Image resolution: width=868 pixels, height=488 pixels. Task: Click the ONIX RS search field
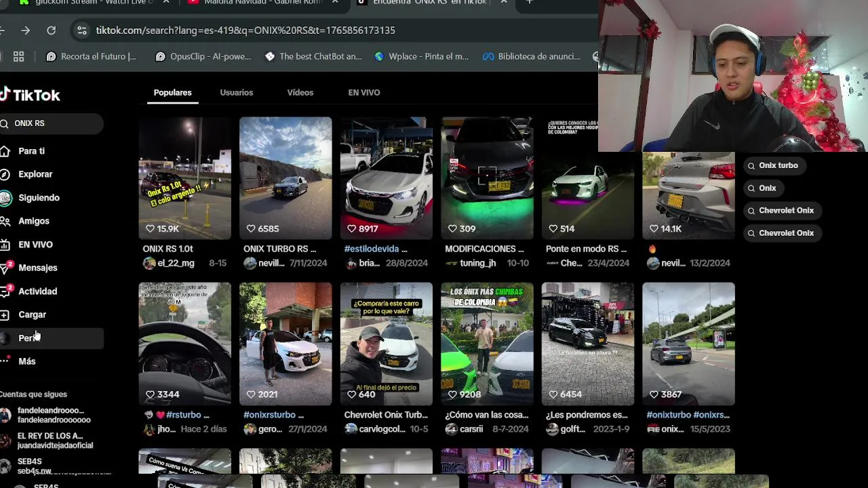pos(52,123)
